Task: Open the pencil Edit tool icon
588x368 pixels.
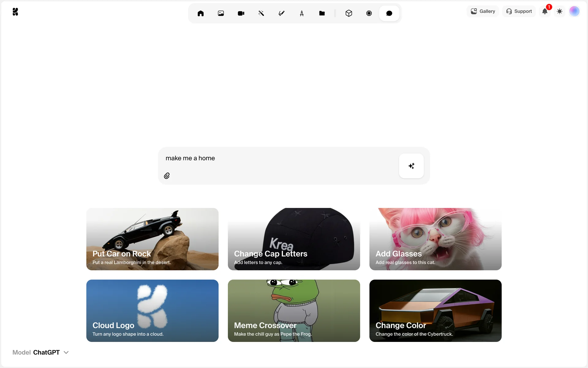Action: (281, 13)
